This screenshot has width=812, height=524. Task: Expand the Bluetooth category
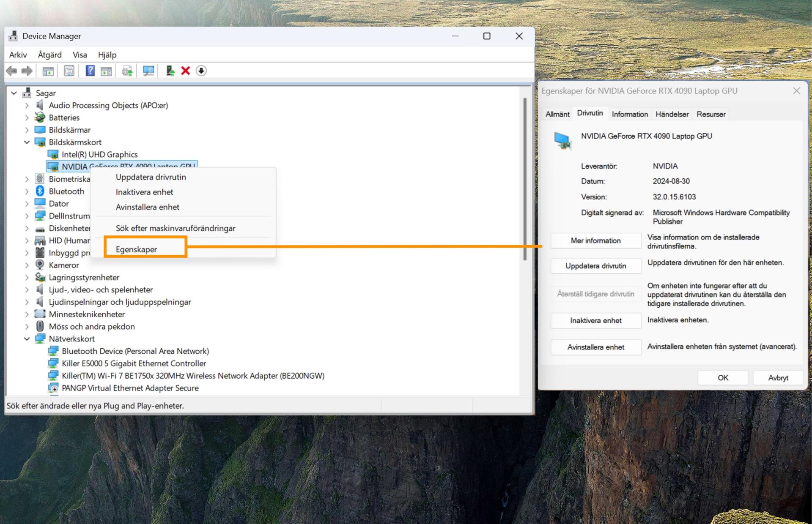click(27, 191)
